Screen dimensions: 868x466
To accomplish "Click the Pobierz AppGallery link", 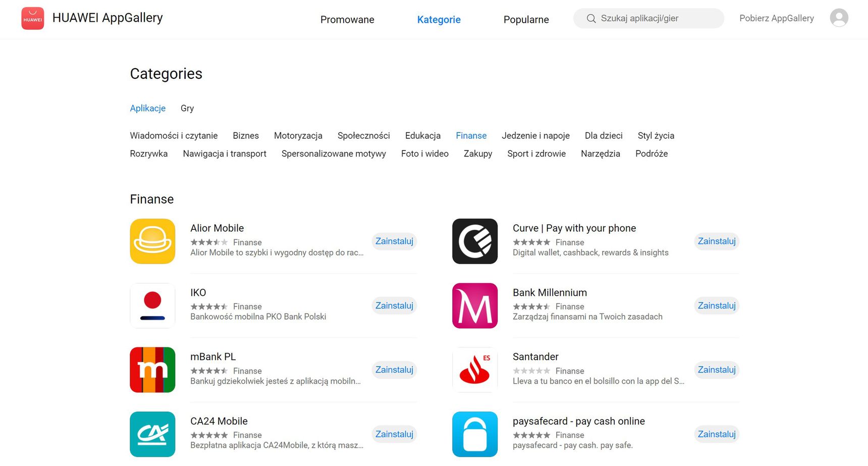I will [x=777, y=18].
